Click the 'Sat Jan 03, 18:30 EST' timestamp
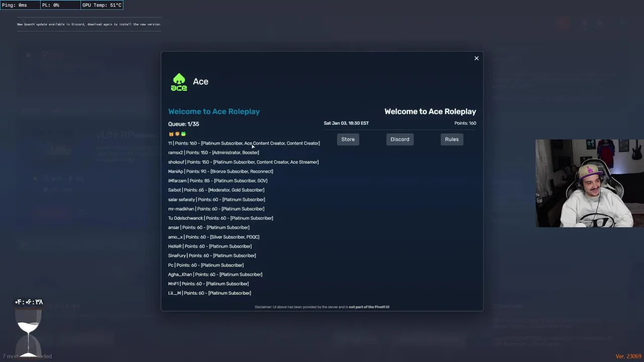 coord(346,123)
